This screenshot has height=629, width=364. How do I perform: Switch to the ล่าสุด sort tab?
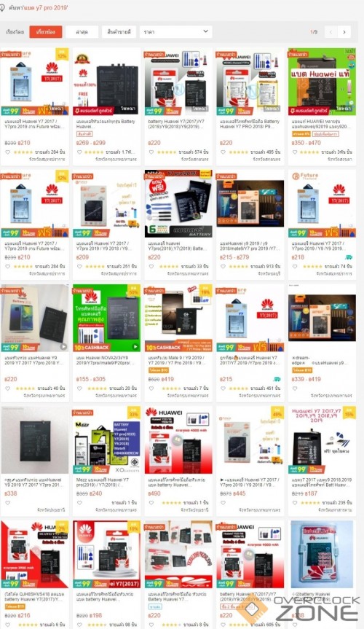[82, 32]
